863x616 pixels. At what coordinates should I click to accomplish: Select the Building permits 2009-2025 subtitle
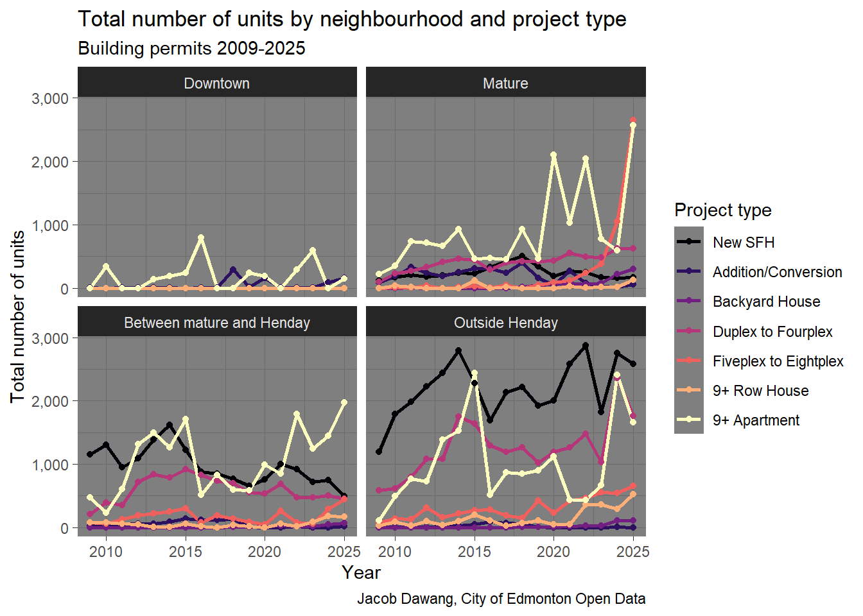coord(191,48)
